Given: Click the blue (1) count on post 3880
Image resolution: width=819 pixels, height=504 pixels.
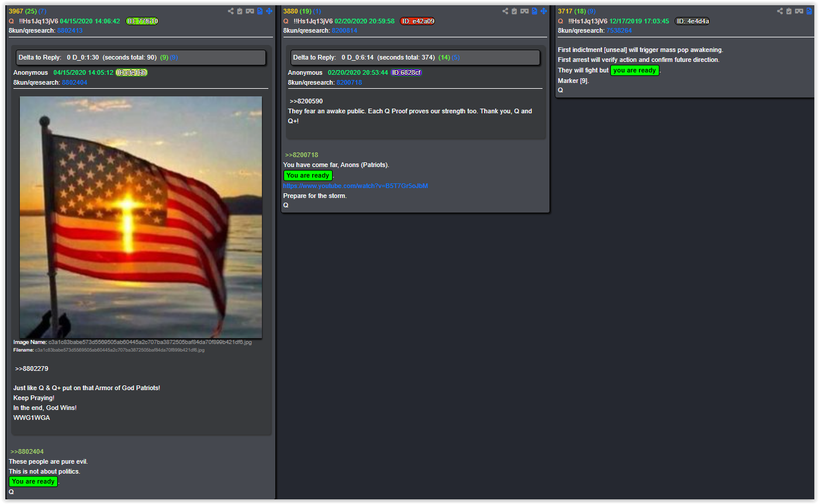Looking at the screenshot, I should coord(317,11).
